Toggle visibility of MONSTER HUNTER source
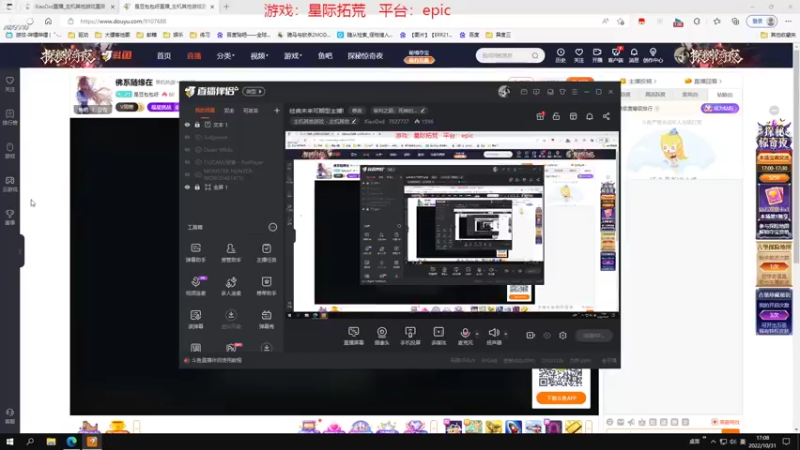This screenshot has height=450, width=800. pyautogui.click(x=187, y=174)
